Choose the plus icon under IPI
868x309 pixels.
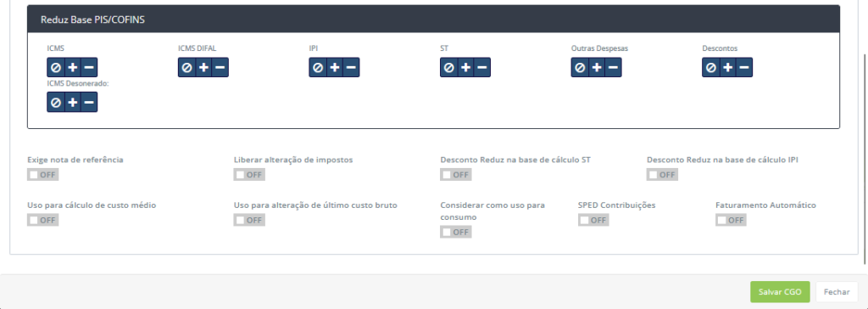tap(334, 68)
